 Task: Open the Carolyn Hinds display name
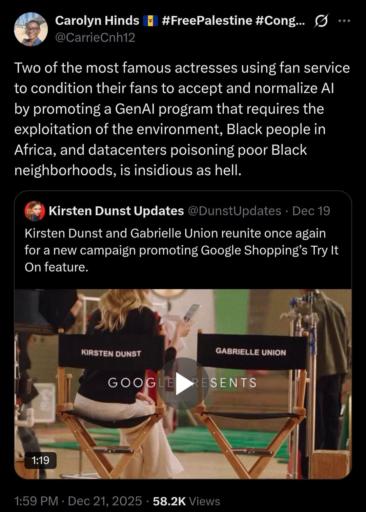tap(97, 21)
